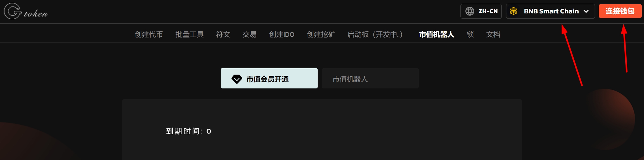
Task: Click the BNB chain cube icon
Action: pos(513,11)
